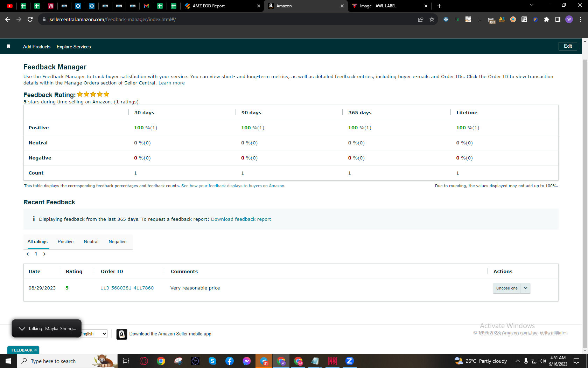Click the Edit button
Screen dimensions: 588x368
(x=568, y=46)
